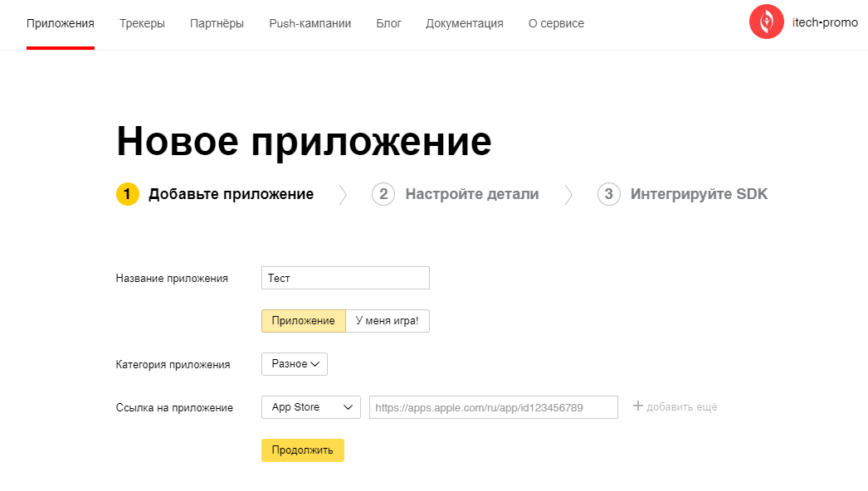Expand the 'Разное' category dropdown

(295, 364)
